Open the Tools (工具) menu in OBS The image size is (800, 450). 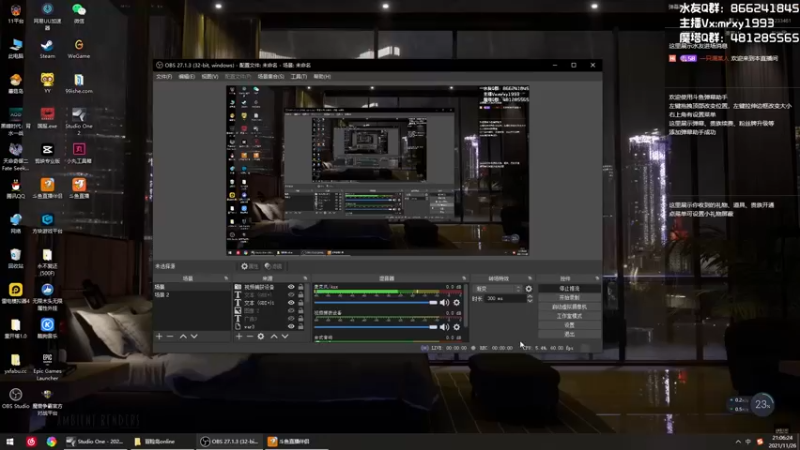point(298,77)
